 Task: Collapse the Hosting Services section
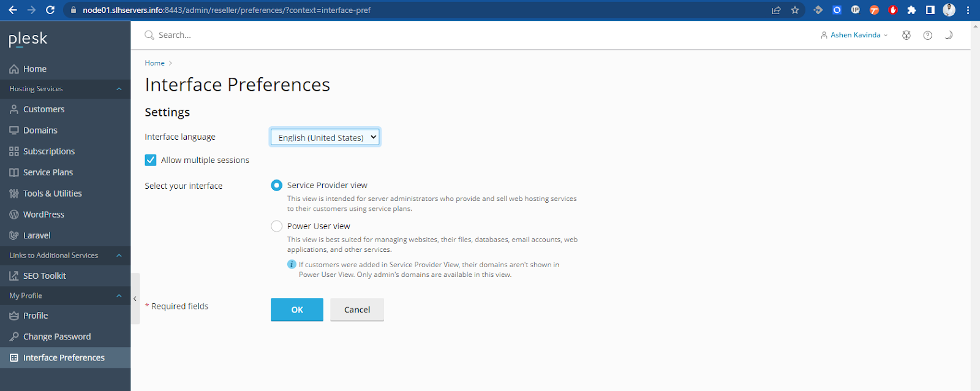click(119, 89)
